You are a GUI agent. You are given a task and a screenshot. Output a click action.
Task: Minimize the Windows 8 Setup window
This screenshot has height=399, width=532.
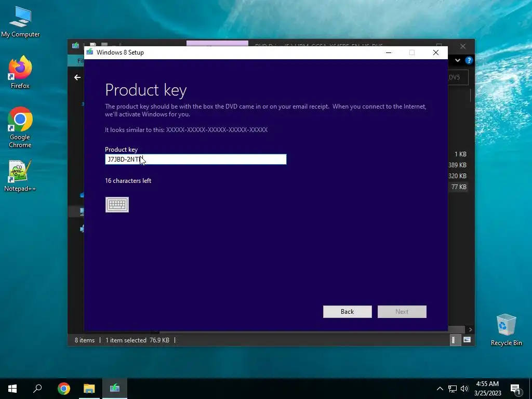click(x=389, y=52)
